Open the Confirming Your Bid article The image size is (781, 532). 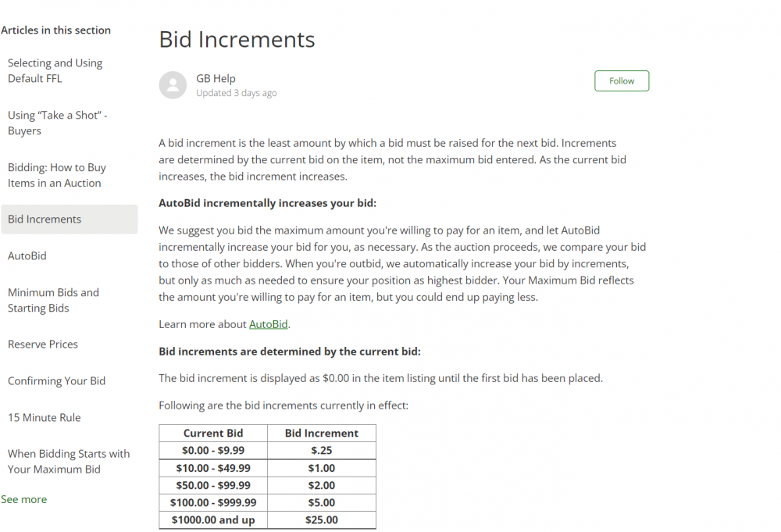(56, 381)
